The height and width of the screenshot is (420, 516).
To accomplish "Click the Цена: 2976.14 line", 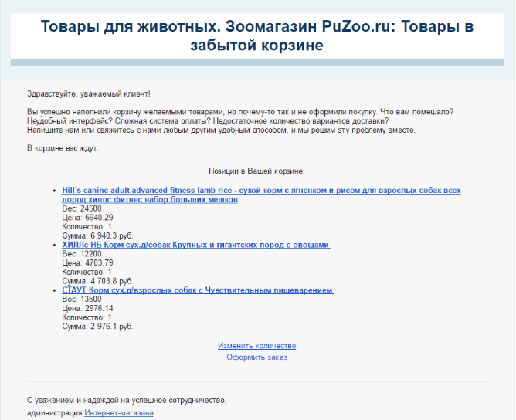I will point(87,309).
